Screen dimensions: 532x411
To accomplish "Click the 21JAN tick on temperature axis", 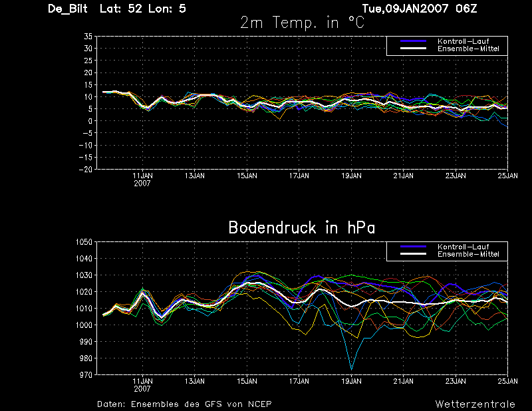I will click(x=404, y=176).
